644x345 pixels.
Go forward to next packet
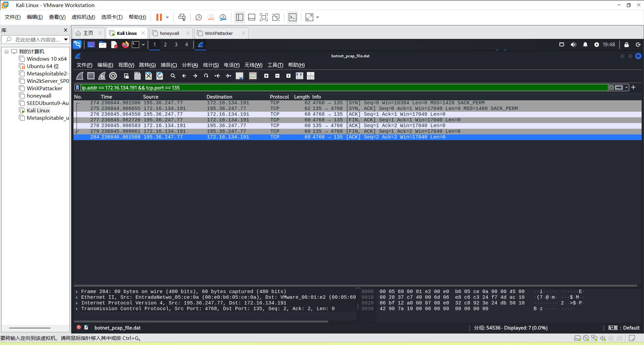tap(195, 76)
